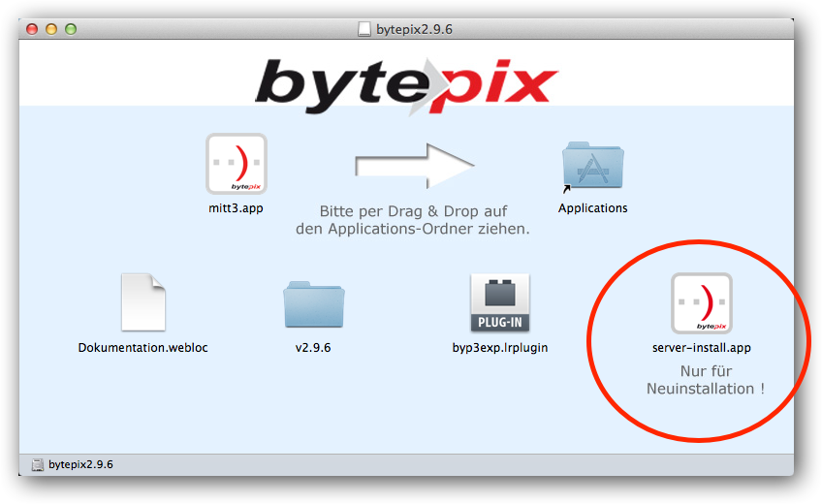Click bytepix2.9.6 in the bottom path bar
Screen dimensions: 822x504
tap(80, 464)
